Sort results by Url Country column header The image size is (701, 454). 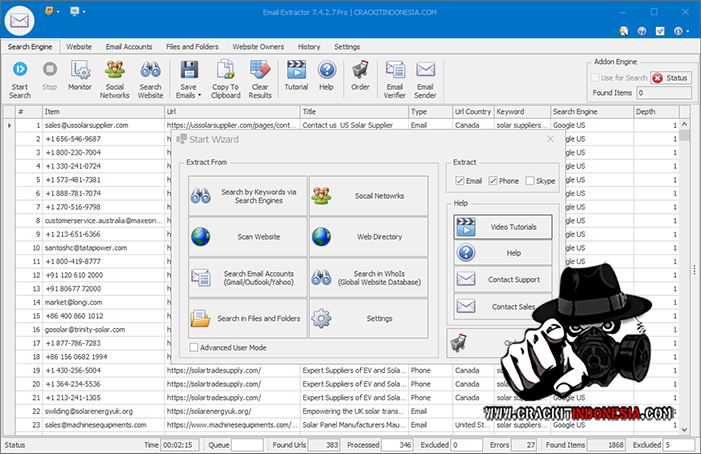click(472, 112)
